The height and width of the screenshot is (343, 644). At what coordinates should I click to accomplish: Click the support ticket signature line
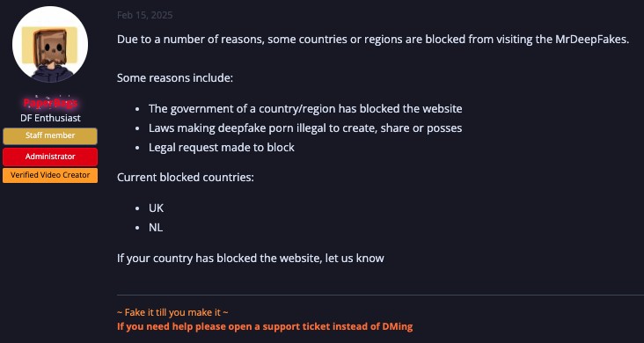[265, 327]
